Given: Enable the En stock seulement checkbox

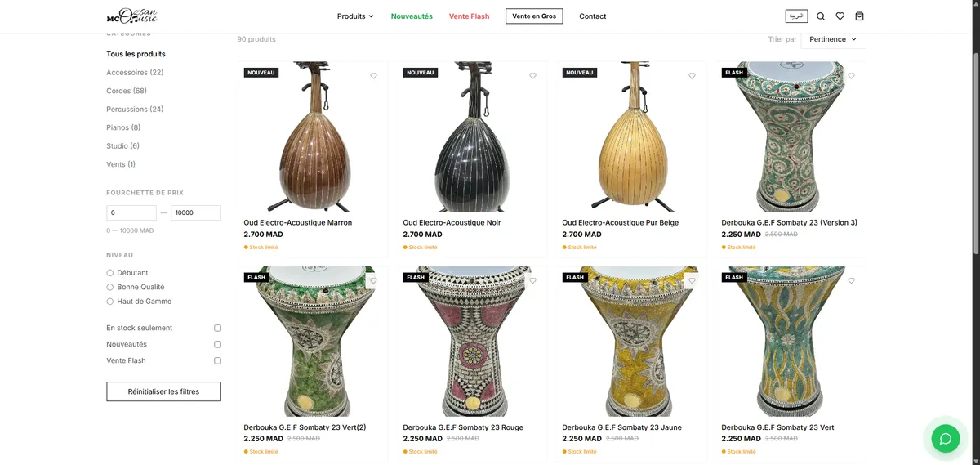Looking at the screenshot, I should pyautogui.click(x=217, y=328).
